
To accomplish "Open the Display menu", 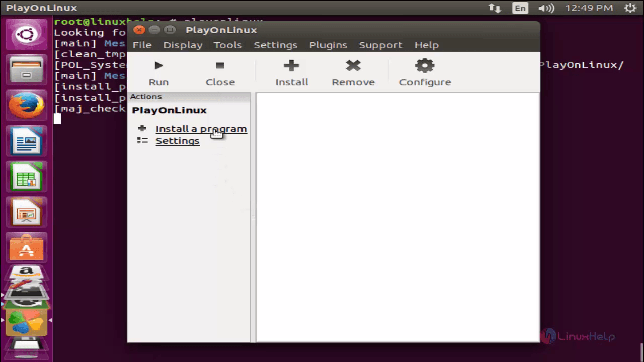I will pyautogui.click(x=183, y=45).
